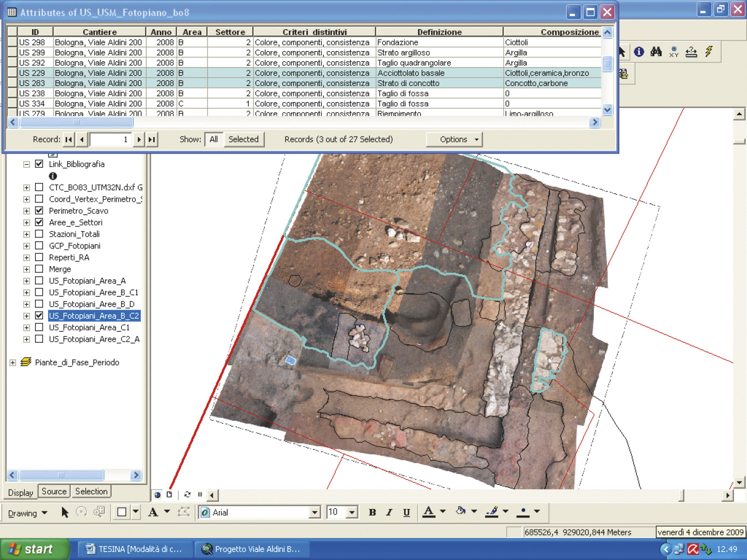Select the New Text 'A' tool
This screenshot has width=747, height=560.
[x=153, y=512]
